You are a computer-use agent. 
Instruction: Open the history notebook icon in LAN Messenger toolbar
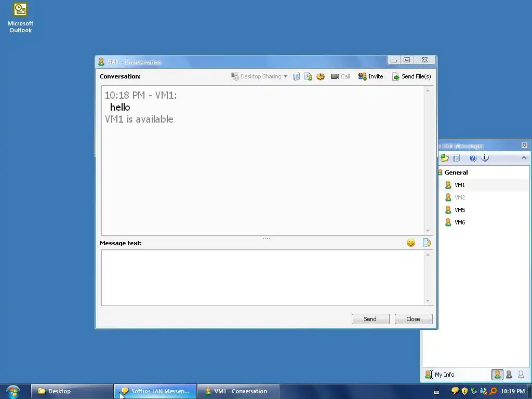pyautogui.click(x=457, y=158)
